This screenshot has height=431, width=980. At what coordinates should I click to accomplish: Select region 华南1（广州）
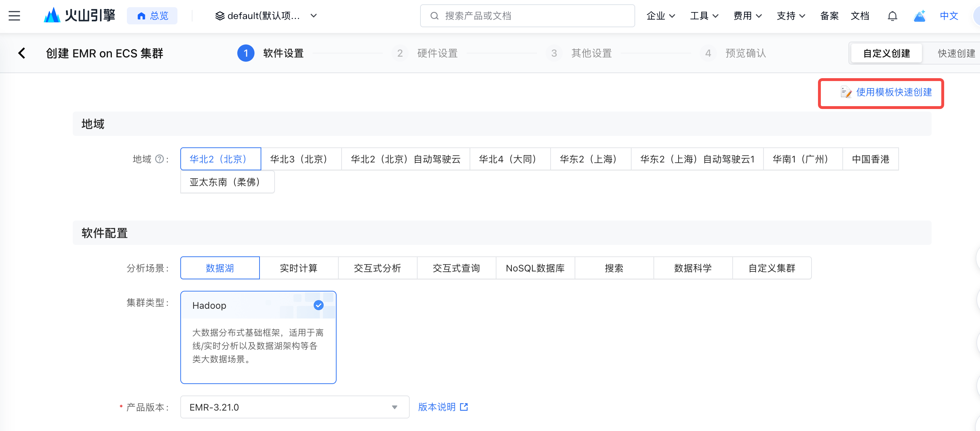803,159
